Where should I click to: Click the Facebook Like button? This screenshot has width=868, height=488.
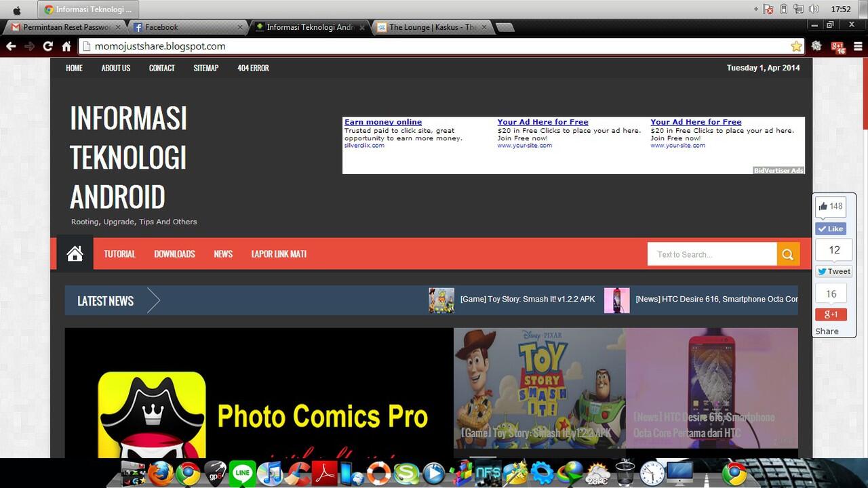(831, 228)
